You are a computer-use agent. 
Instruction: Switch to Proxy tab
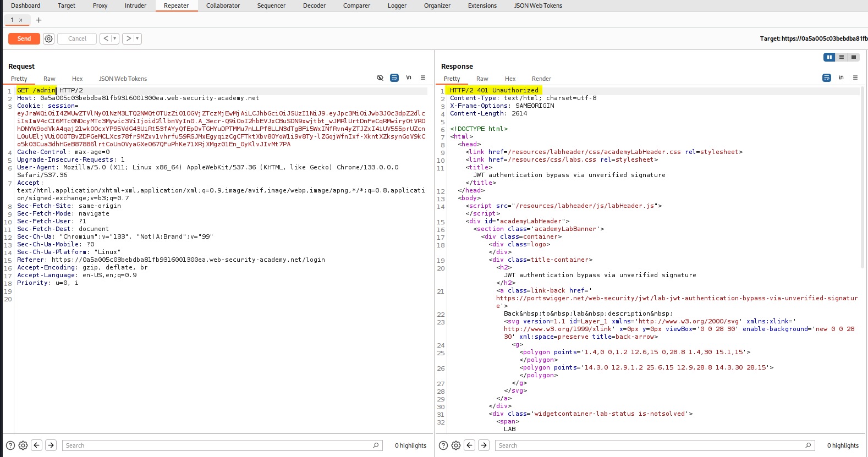(x=100, y=5)
